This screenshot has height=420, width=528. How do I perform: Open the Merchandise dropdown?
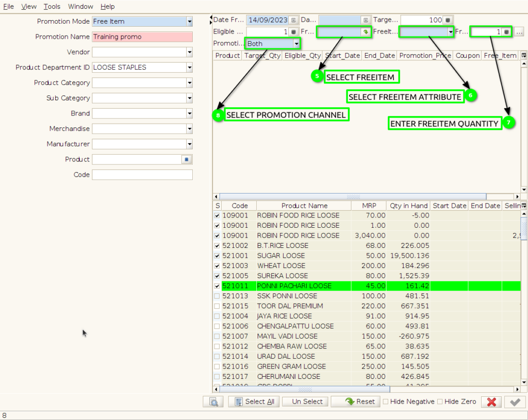click(190, 128)
